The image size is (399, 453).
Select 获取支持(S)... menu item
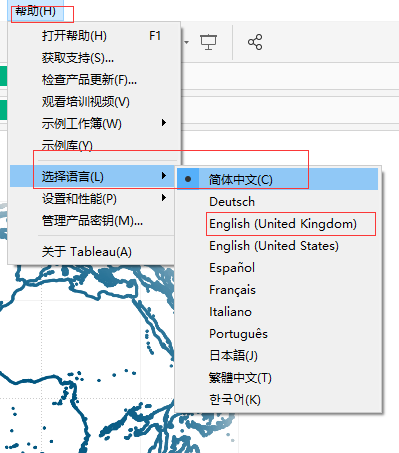coord(95,58)
